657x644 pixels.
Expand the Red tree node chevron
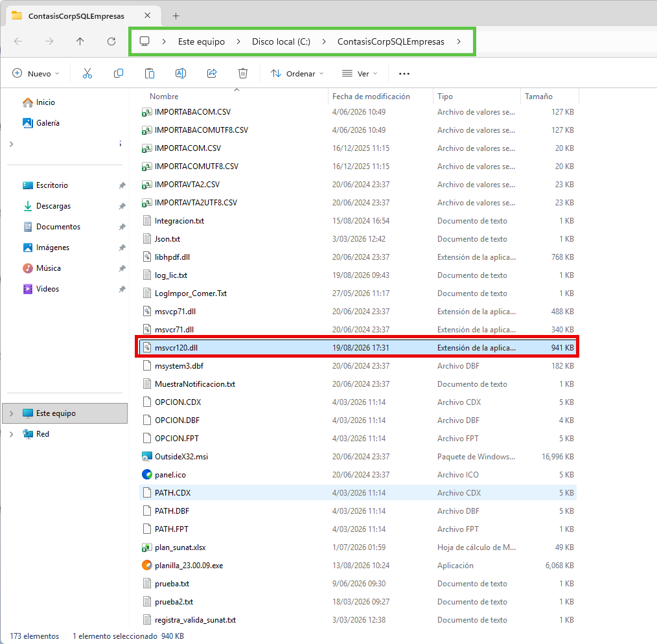point(11,434)
